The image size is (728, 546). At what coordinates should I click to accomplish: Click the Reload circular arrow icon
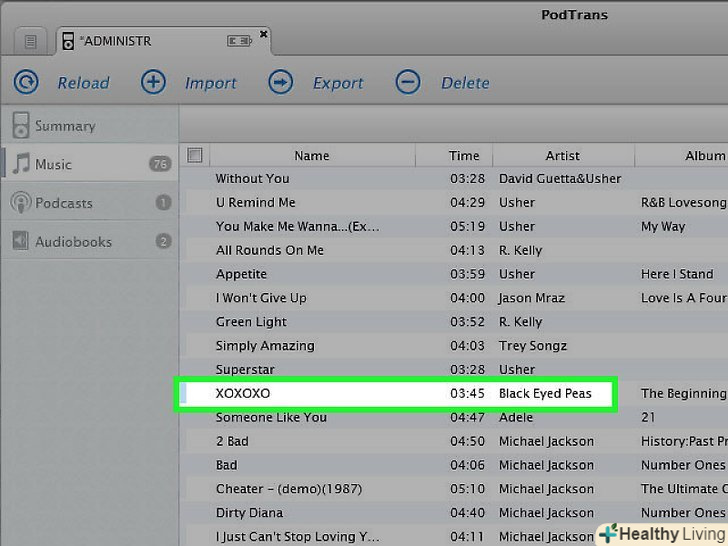(x=26, y=83)
